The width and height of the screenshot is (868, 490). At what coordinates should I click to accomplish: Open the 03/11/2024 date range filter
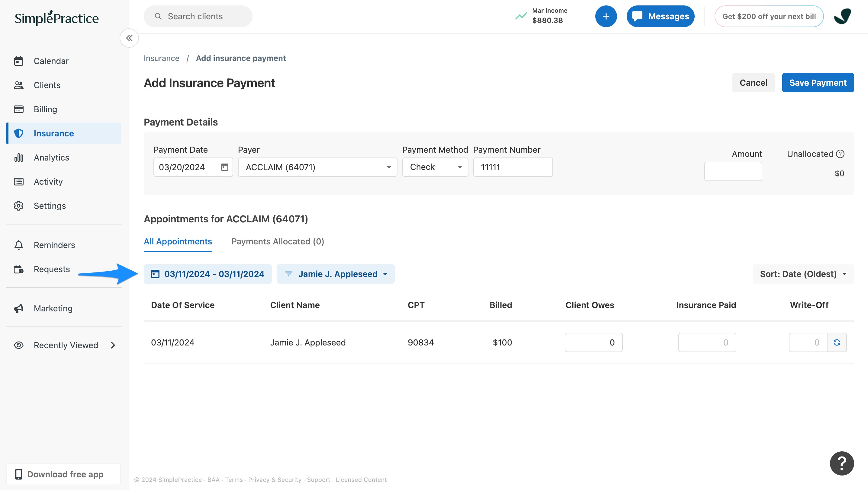(207, 274)
